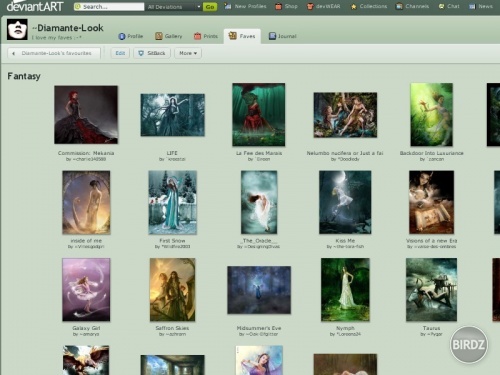Start SitBack slideshow mode

coord(152,53)
